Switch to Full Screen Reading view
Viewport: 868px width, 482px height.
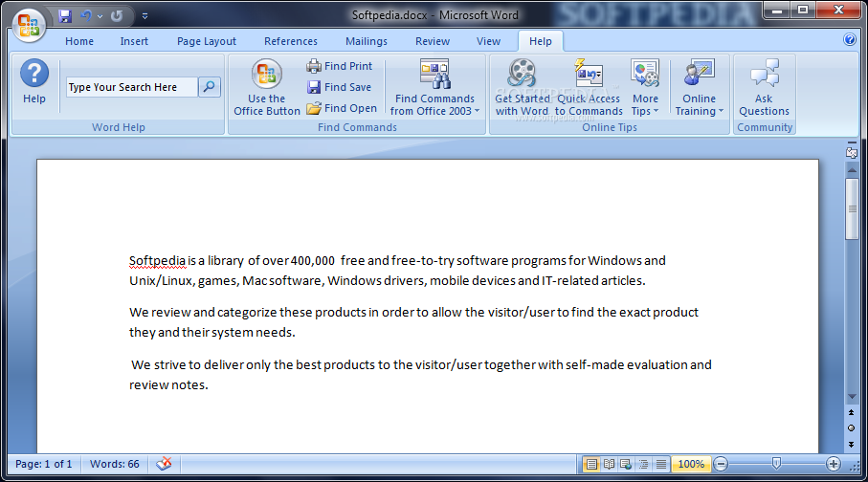(609, 464)
